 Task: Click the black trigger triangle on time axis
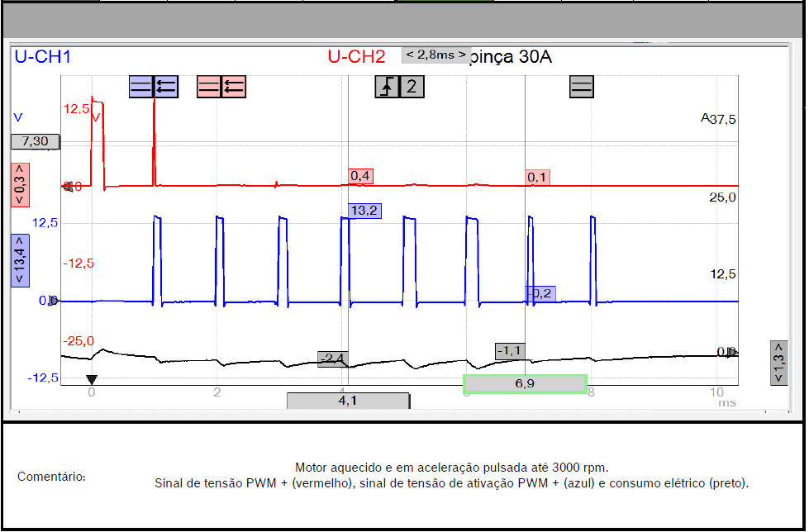point(92,379)
